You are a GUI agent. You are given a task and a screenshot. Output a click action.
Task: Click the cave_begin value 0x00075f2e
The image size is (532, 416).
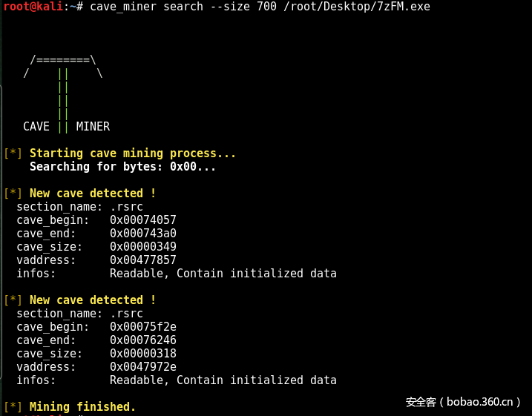[x=142, y=327]
